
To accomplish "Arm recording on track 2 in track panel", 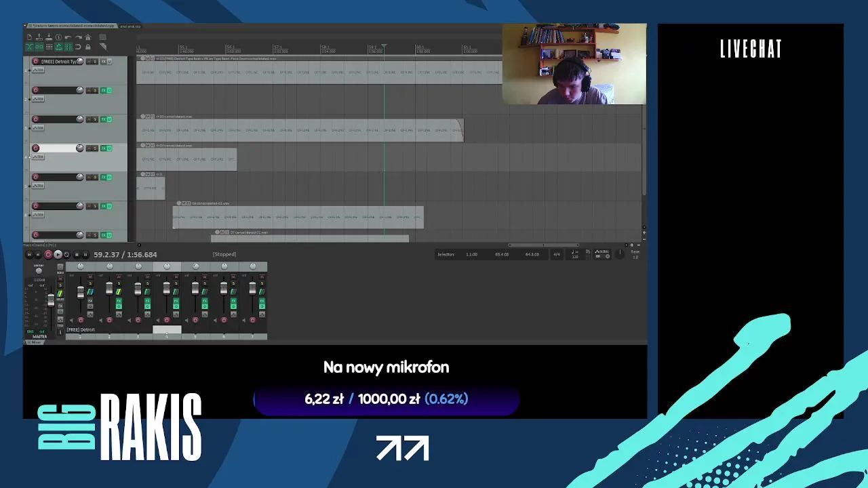I will pyautogui.click(x=36, y=90).
